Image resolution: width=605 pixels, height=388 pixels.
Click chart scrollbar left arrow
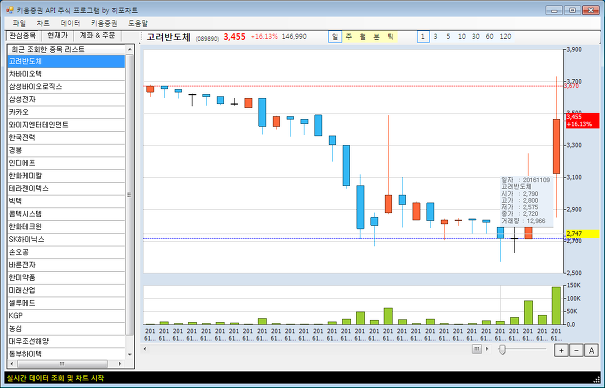click(145, 349)
